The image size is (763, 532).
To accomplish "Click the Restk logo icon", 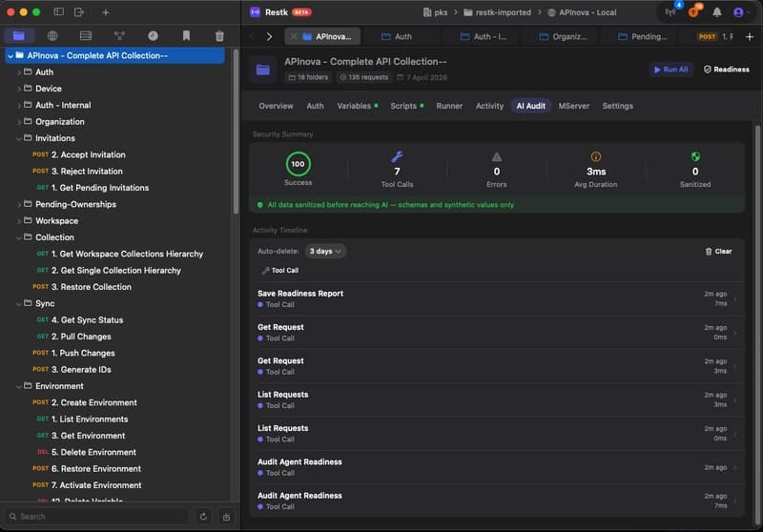I will pyautogui.click(x=255, y=12).
